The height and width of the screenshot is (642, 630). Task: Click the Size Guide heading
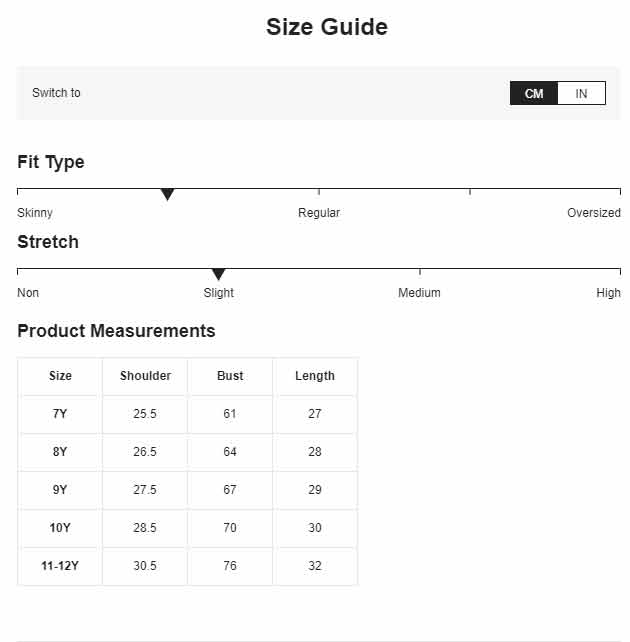(327, 27)
